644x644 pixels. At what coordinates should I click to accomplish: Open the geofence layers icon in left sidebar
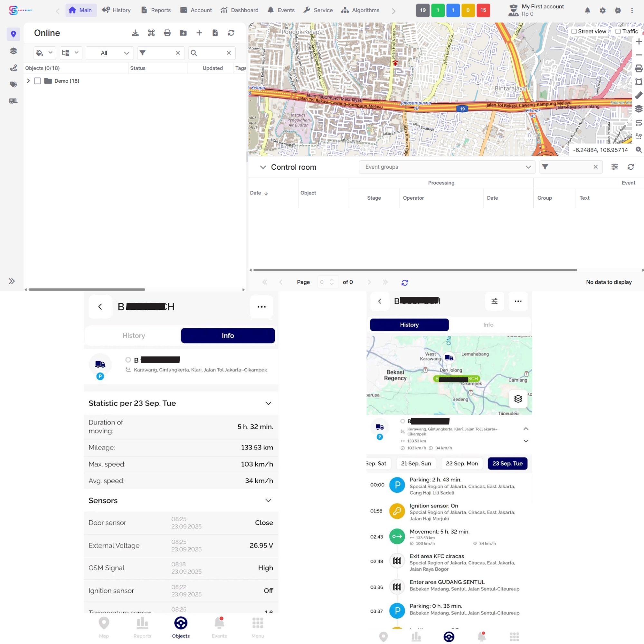13,51
